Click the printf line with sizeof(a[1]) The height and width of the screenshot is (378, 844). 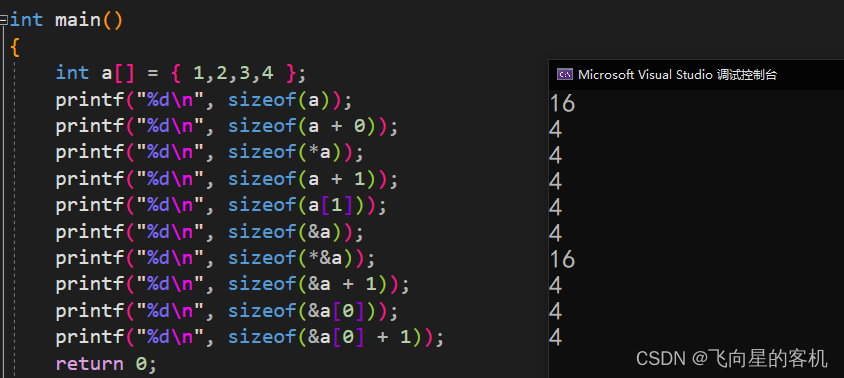tap(221, 205)
